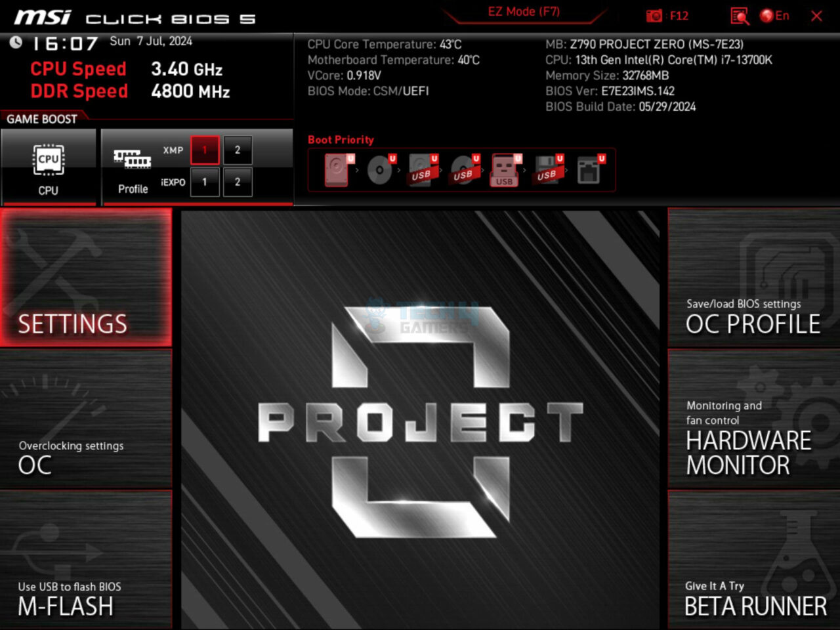The image size is (840, 630).
Task: Open HARDWARE MONITOR for fan control
Action: (752, 420)
